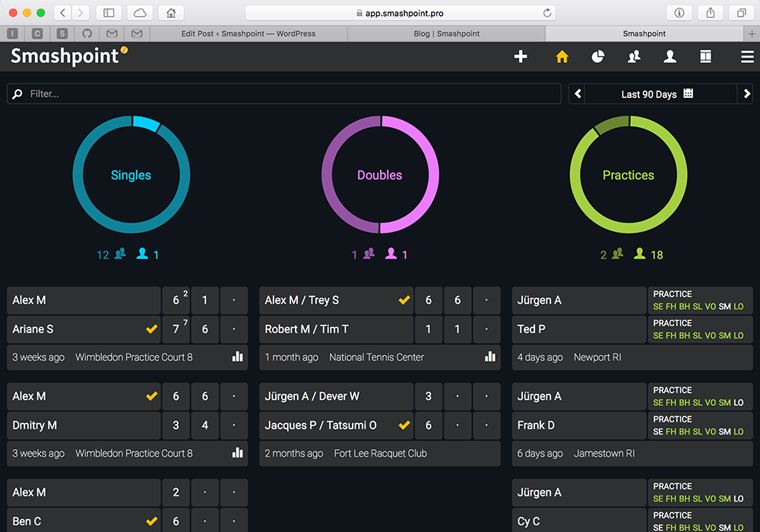This screenshot has height=532, width=760.
Task: Open the hamburger menu
Action: point(747,57)
